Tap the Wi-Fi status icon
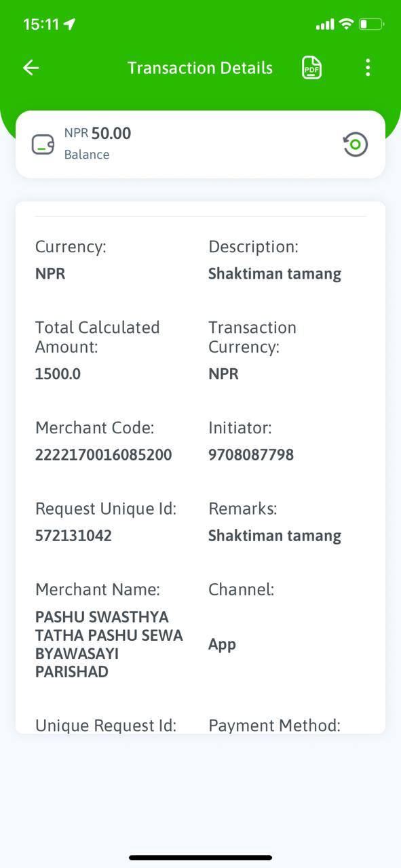Image resolution: width=401 pixels, height=868 pixels. tap(346, 24)
